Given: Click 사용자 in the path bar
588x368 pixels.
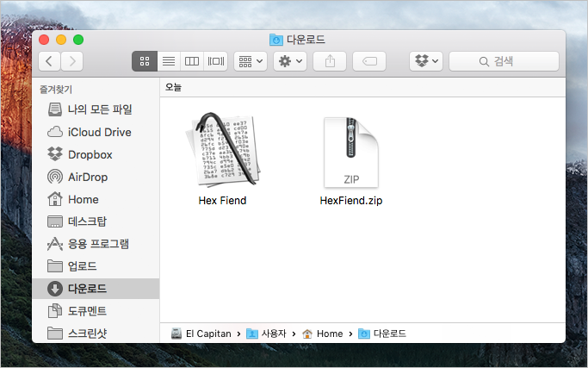Looking at the screenshot, I should [267, 334].
